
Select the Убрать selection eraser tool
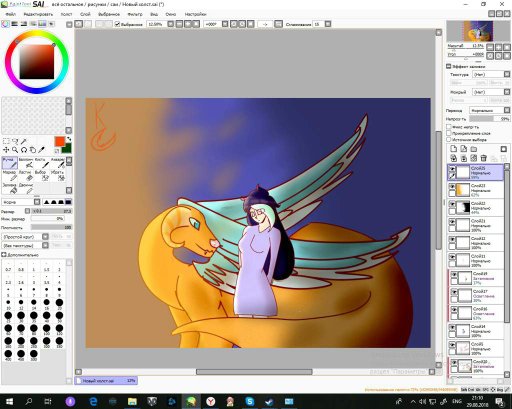[x=58, y=176]
